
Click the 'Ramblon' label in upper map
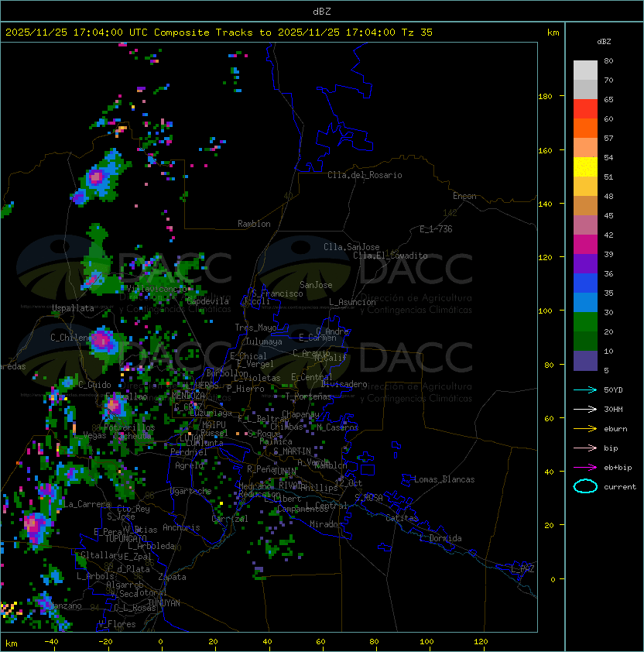[254, 224]
